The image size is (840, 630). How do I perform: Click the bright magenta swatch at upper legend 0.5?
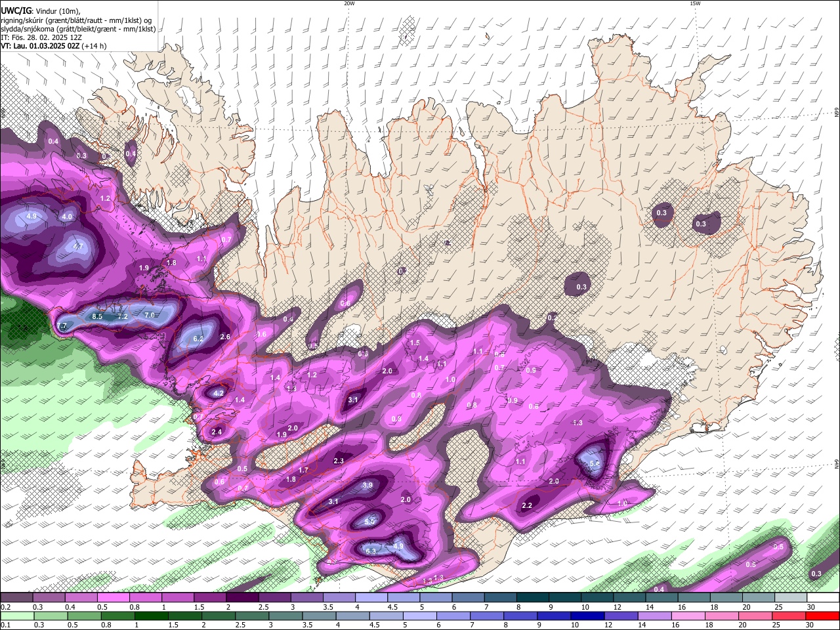pos(113,598)
